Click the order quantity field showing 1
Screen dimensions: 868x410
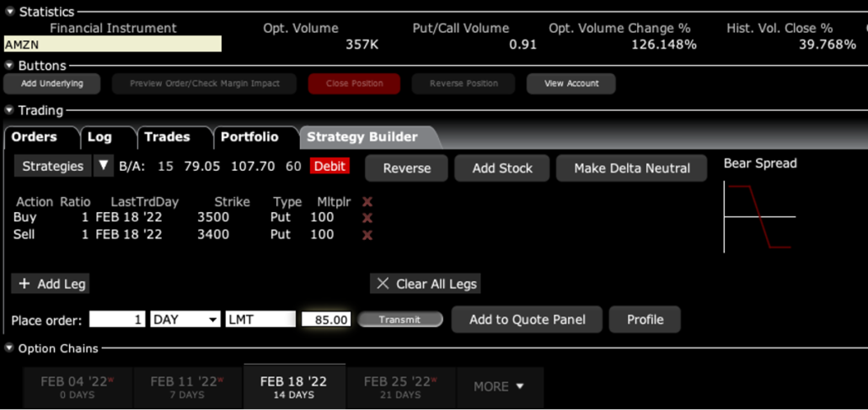(x=117, y=319)
